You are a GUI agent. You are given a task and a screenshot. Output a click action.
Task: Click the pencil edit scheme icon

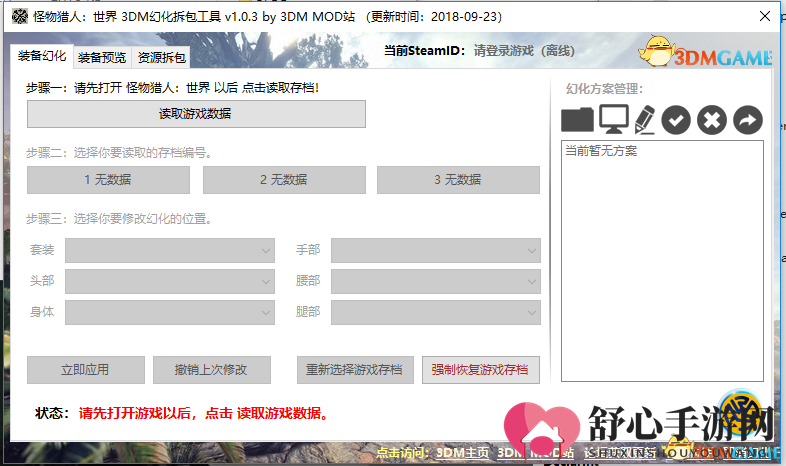(x=645, y=120)
